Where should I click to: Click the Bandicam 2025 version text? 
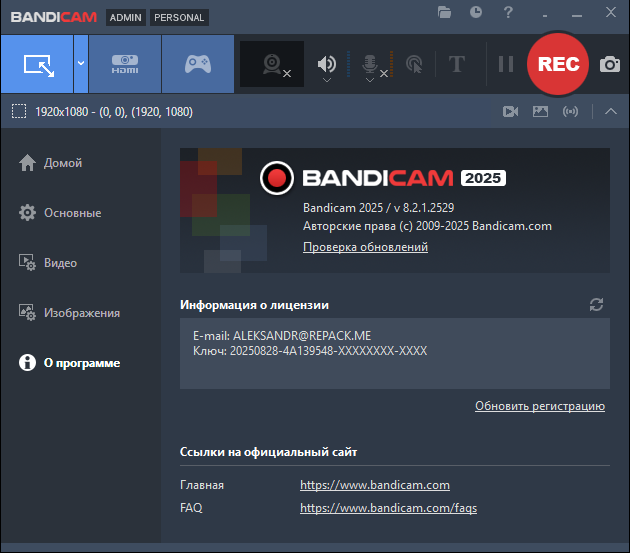[x=378, y=208]
